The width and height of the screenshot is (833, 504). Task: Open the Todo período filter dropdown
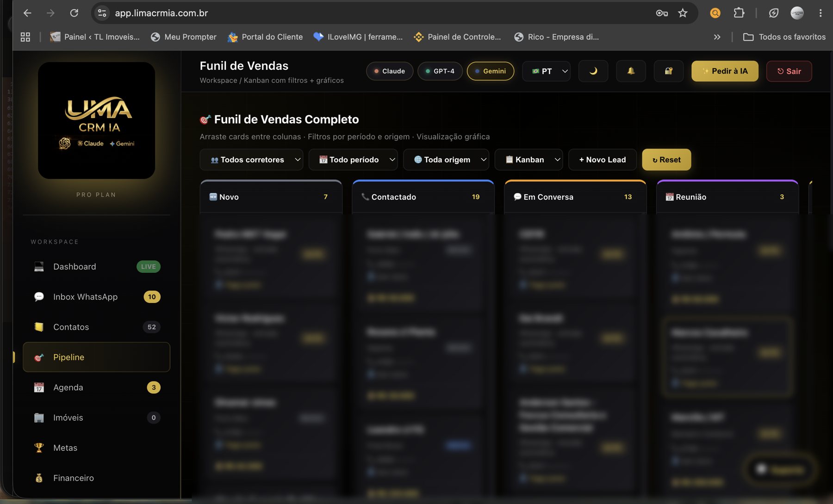[353, 160]
